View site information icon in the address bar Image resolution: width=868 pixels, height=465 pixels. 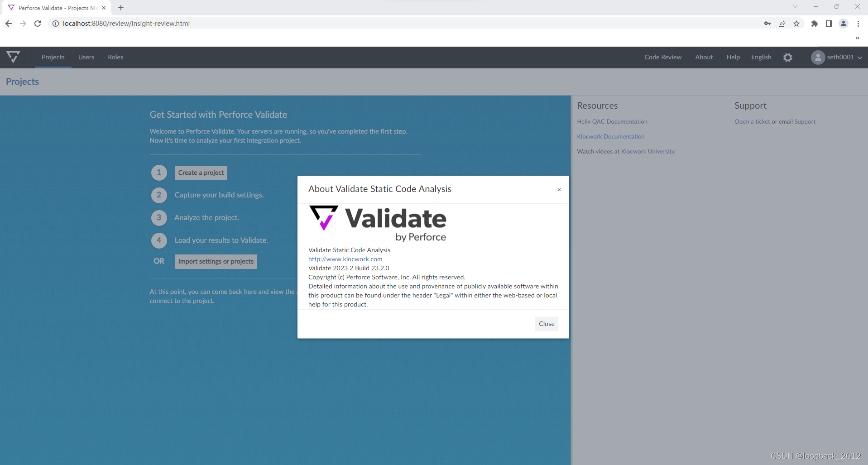[55, 24]
